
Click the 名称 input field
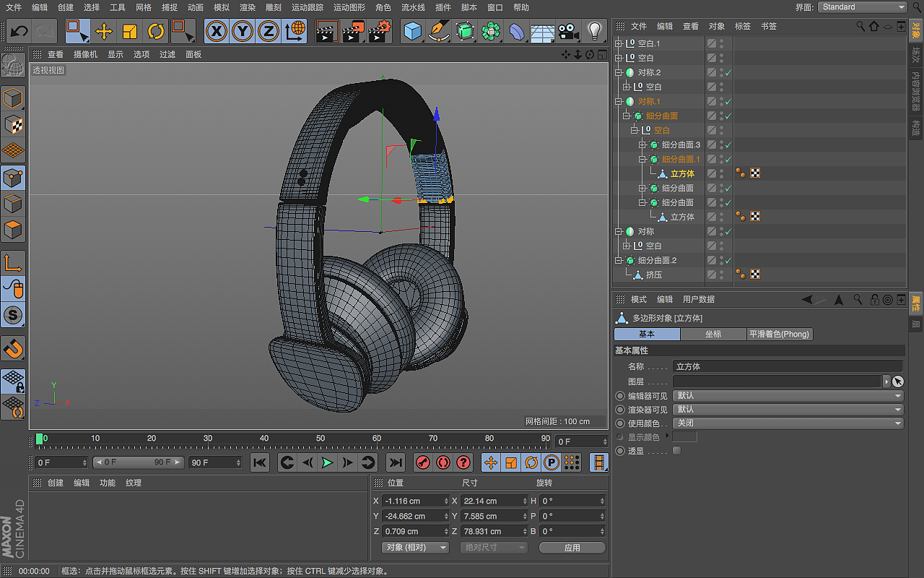click(x=787, y=366)
